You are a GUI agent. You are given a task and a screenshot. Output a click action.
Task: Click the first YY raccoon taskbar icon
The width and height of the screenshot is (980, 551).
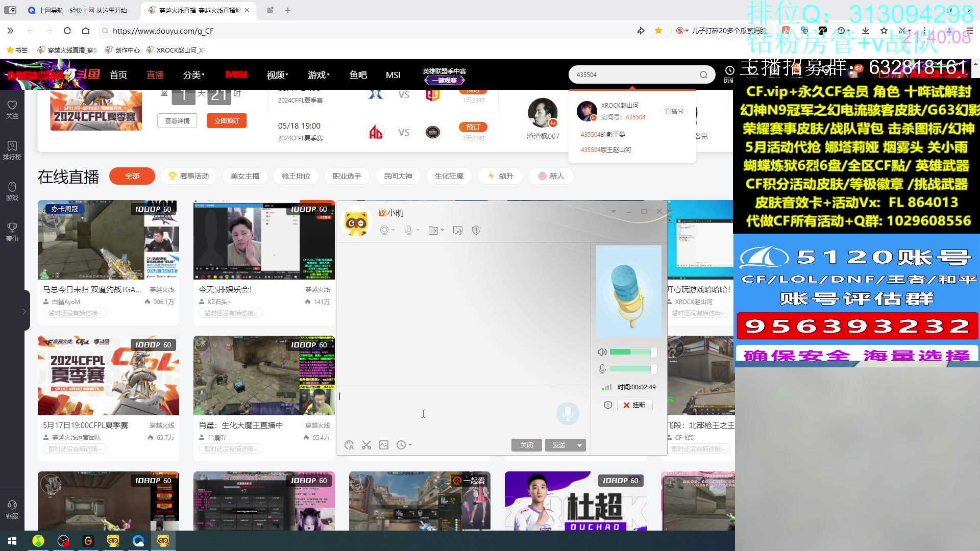click(x=113, y=541)
